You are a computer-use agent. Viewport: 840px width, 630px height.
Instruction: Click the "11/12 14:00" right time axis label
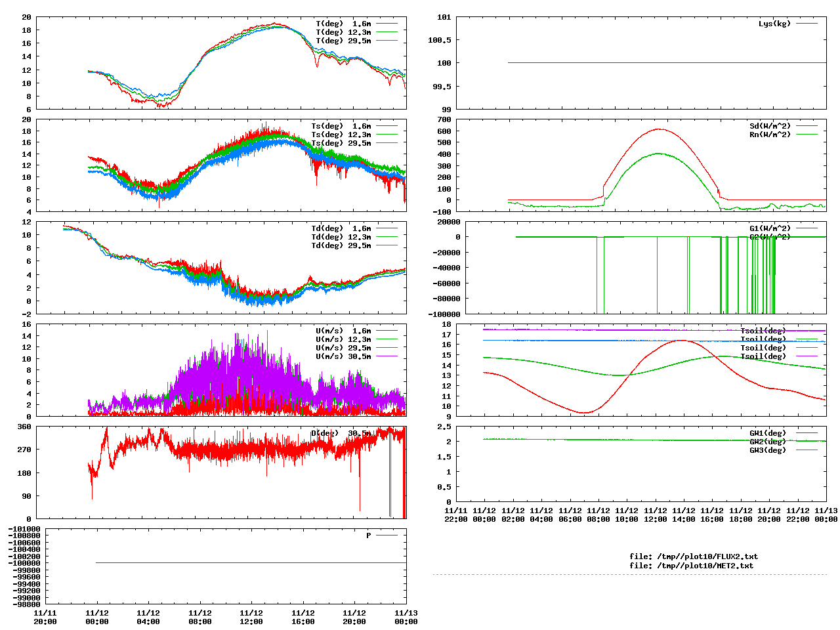pos(684,514)
